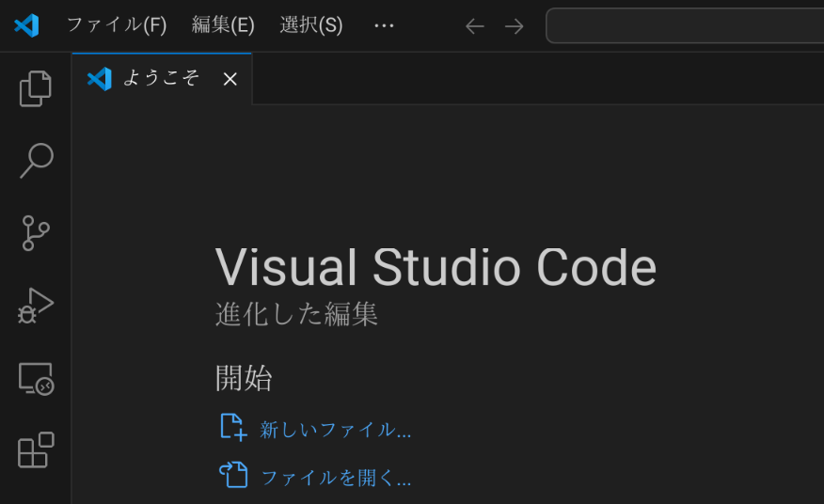
Task: Click the new file icon beside 新しいファイル
Action: (x=233, y=427)
